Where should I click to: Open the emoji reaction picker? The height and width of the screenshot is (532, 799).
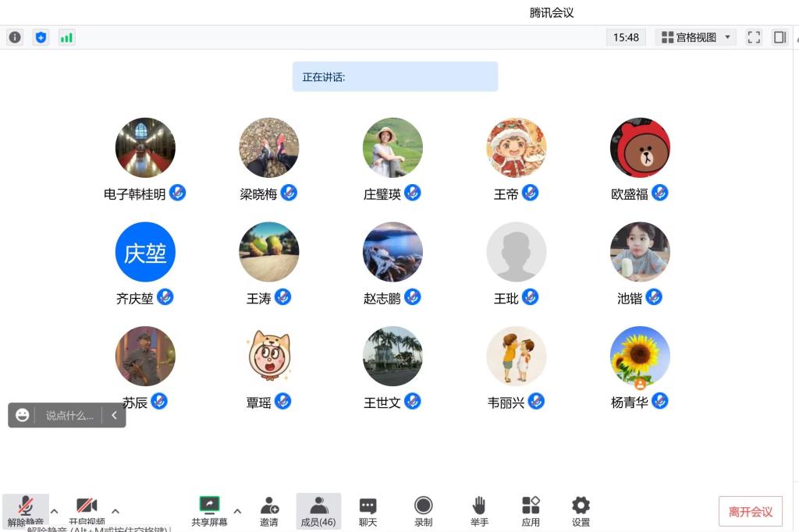tap(23, 415)
